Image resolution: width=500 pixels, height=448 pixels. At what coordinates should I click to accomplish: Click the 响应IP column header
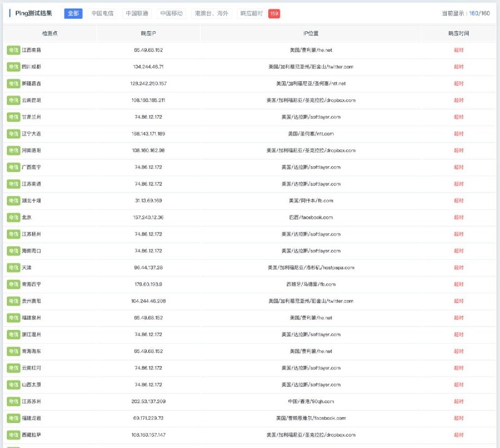[149, 33]
